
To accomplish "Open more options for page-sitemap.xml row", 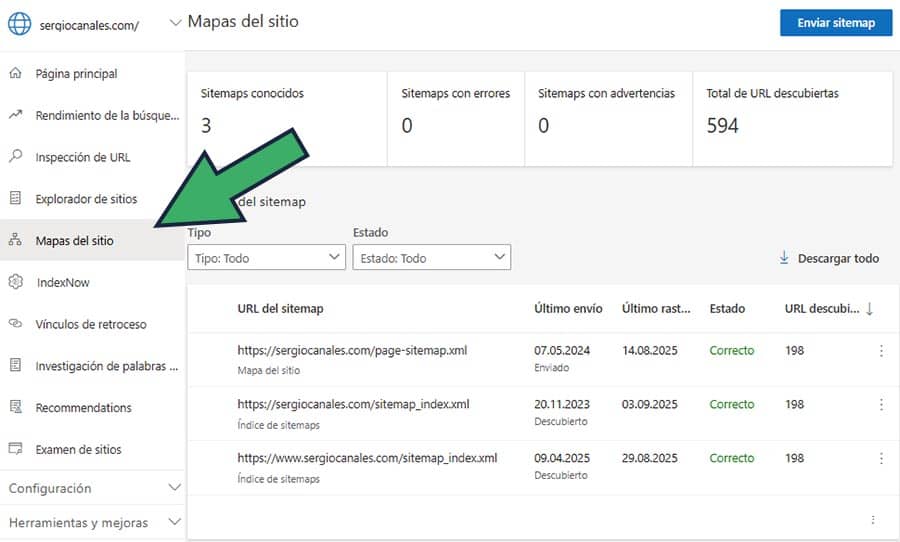I will (x=881, y=350).
